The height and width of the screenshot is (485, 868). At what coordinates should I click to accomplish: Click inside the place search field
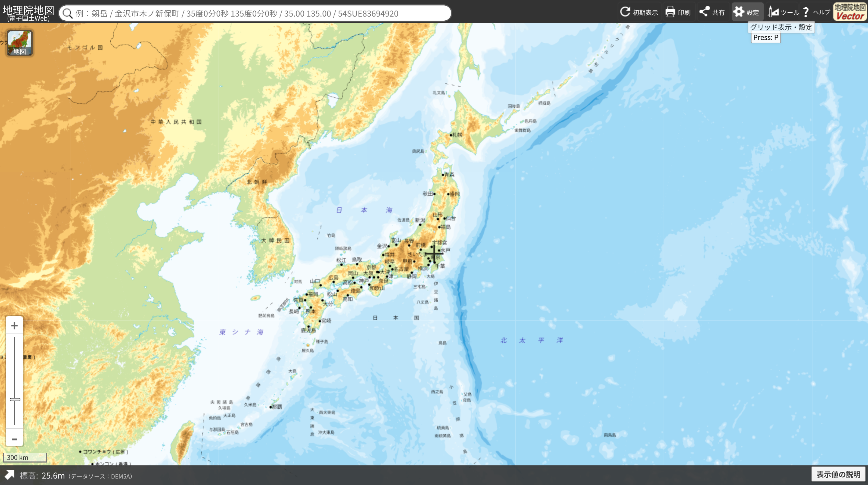click(256, 14)
